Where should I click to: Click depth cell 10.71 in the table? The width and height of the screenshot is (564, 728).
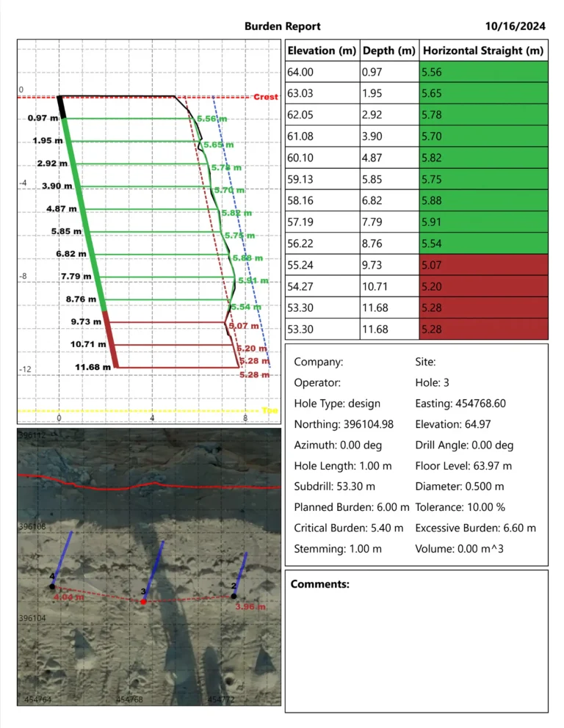(x=389, y=286)
